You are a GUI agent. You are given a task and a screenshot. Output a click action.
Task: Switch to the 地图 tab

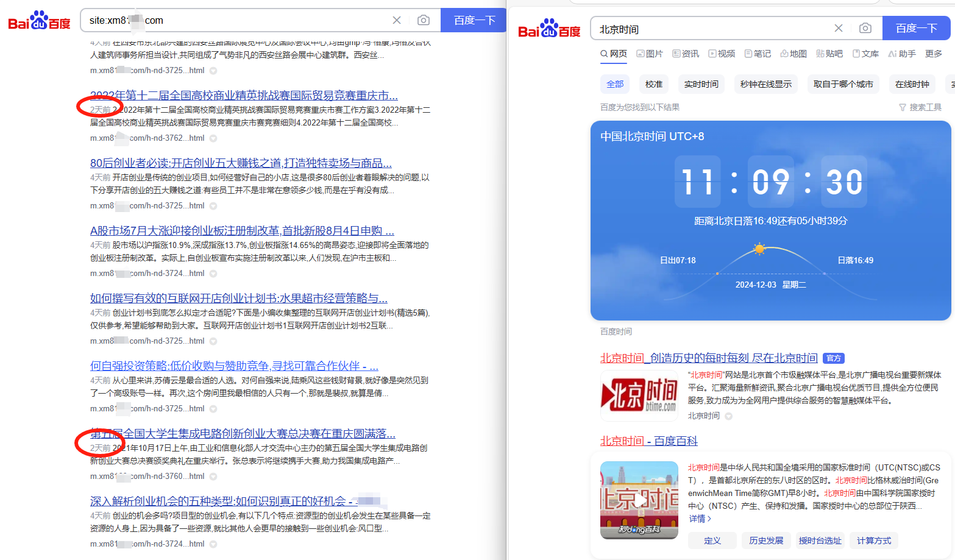(793, 54)
